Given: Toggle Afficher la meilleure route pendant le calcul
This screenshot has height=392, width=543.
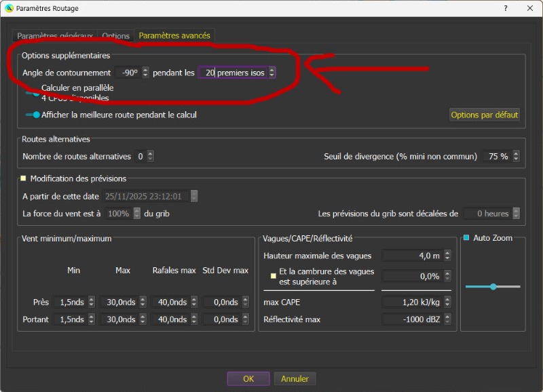Looking at the screenshot, I should tap(32, 115).
